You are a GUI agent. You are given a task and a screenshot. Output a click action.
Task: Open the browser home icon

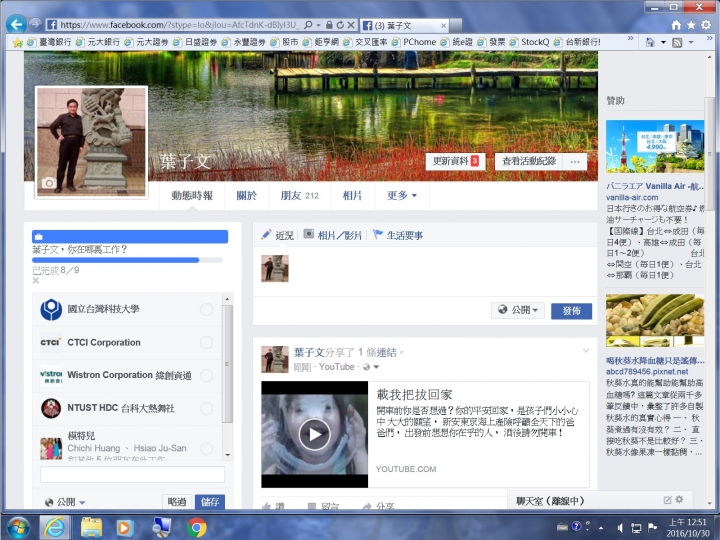point(676,25)
